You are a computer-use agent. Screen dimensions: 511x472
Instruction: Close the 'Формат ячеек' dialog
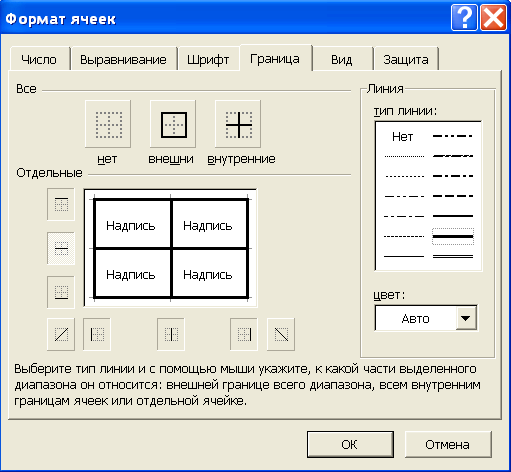(x=493, y=18)
